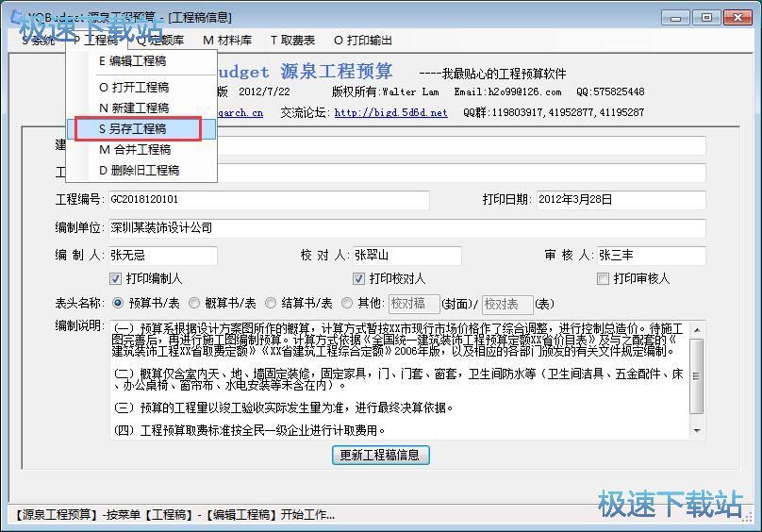This screenshot has height=532, width=762.
Task: Choose M 合并工程稿 menu entry
Action: (x=141, y=149)
